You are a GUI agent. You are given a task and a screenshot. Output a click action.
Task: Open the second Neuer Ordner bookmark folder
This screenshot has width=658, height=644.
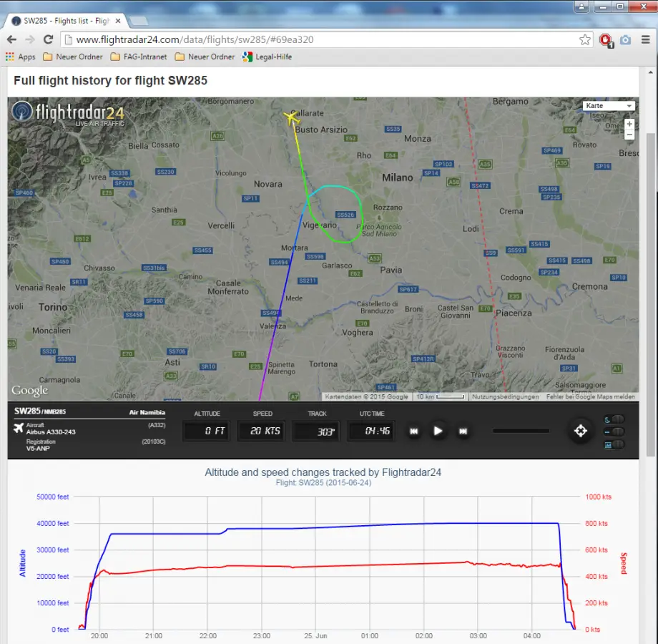tap(205, 57)
